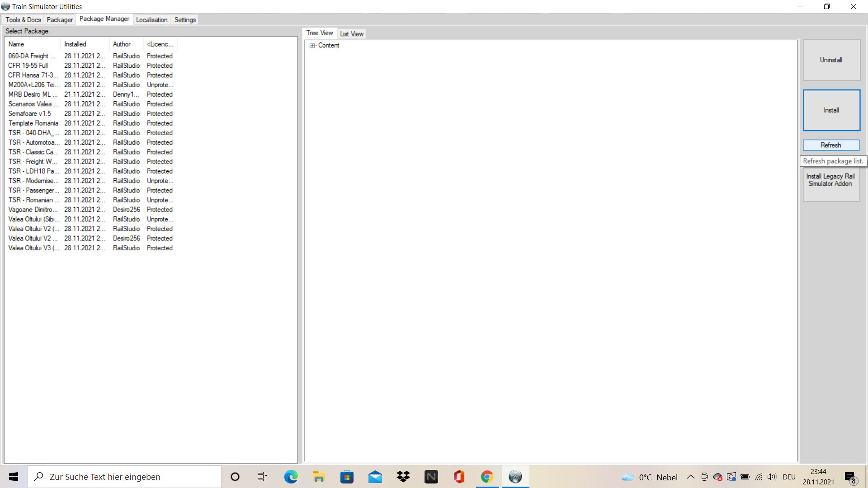Switch to Google Chrome on taskbar
This screenshot has width=868, height=488.
(x=487, y=477)
